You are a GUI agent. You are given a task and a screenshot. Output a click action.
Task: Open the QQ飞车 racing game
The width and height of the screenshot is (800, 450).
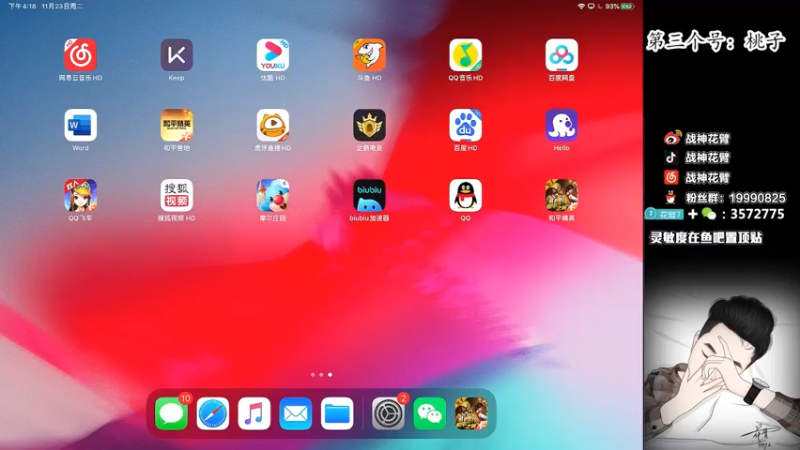point(80,195)
